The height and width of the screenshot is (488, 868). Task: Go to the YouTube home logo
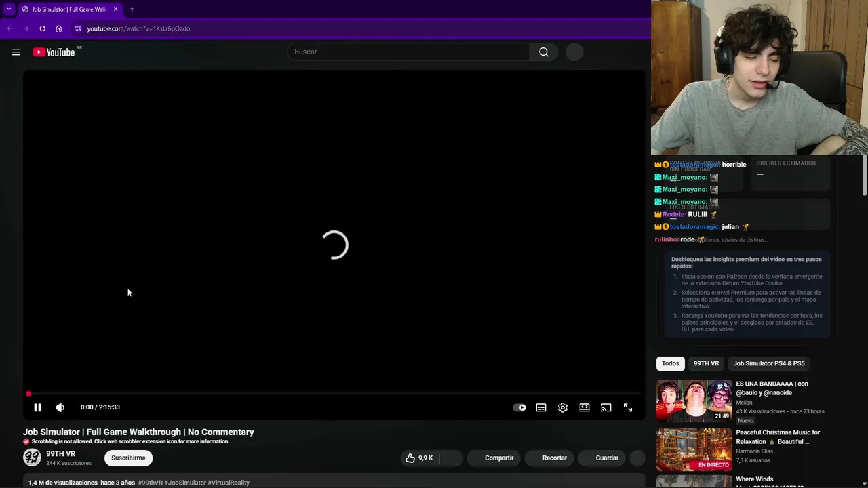(54, 52)
